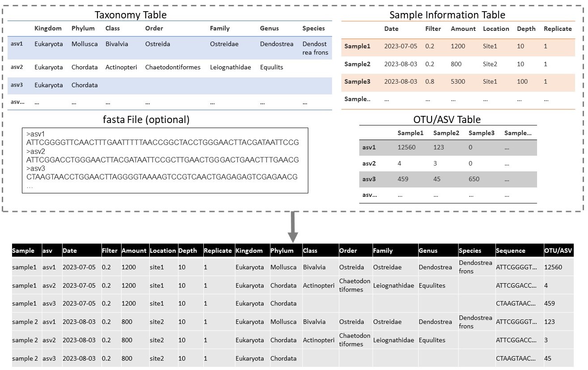Click the Mollusca cell in Taxonomy Table
This screenshot has height=370, width=588.
click(x=84, y=44)
